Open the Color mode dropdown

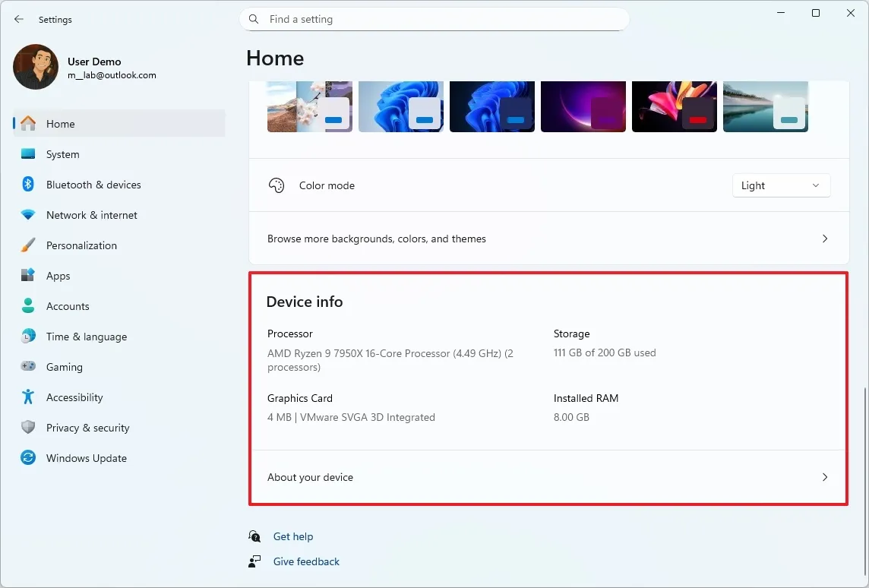pos(781,185)
